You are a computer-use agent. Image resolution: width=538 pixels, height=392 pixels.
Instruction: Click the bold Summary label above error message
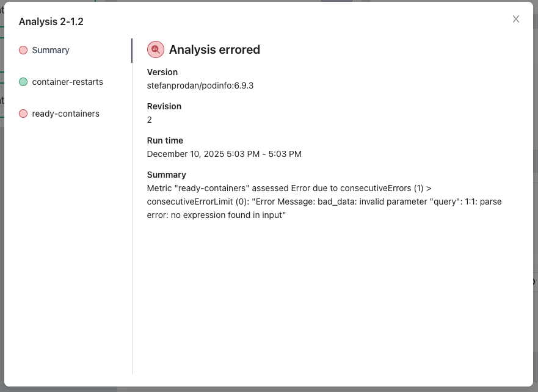(167, 175)
